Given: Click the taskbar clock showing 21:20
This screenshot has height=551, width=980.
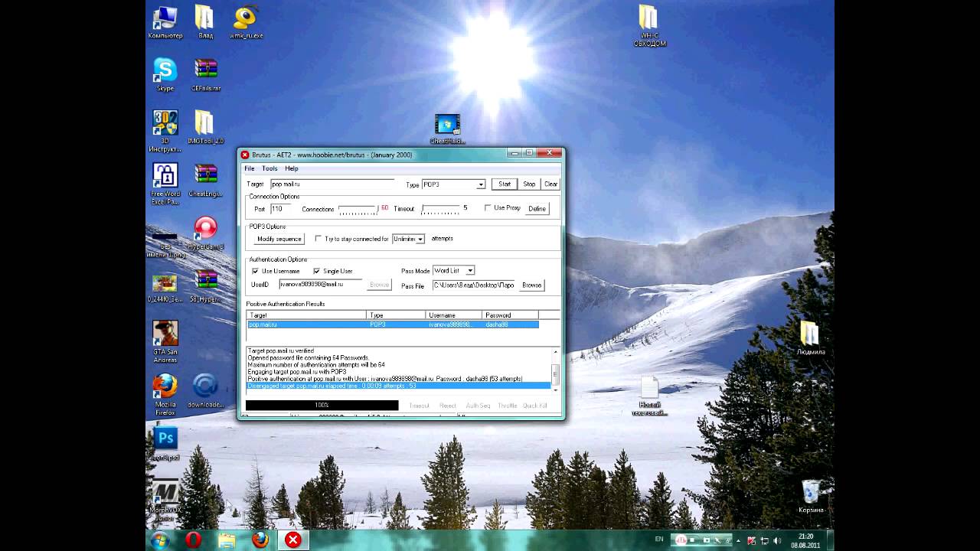Looking at the screenshot, I should pos(805,540).
